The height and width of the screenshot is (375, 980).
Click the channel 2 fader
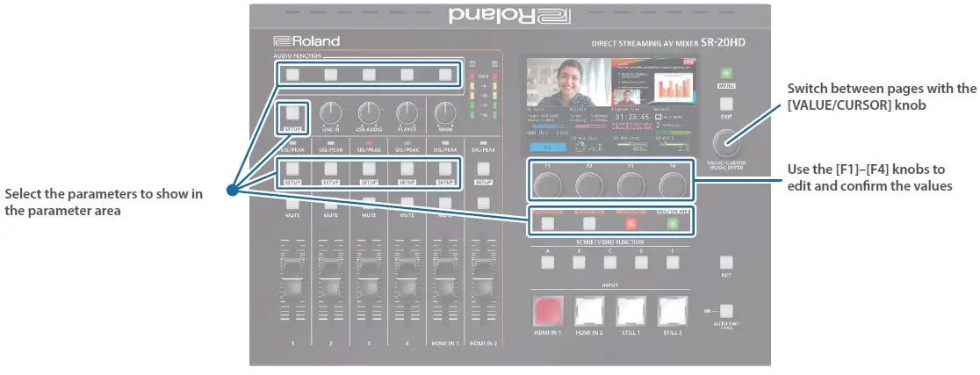[x=331, y=280]
